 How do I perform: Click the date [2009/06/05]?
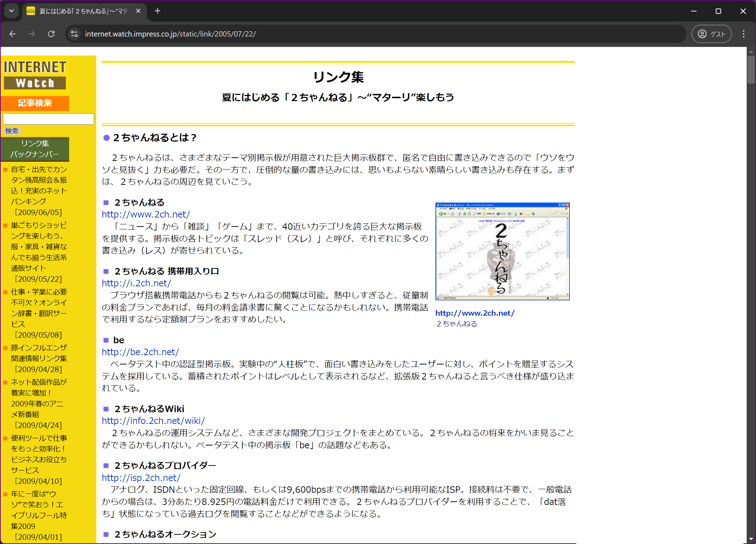[x=38, y=213]
